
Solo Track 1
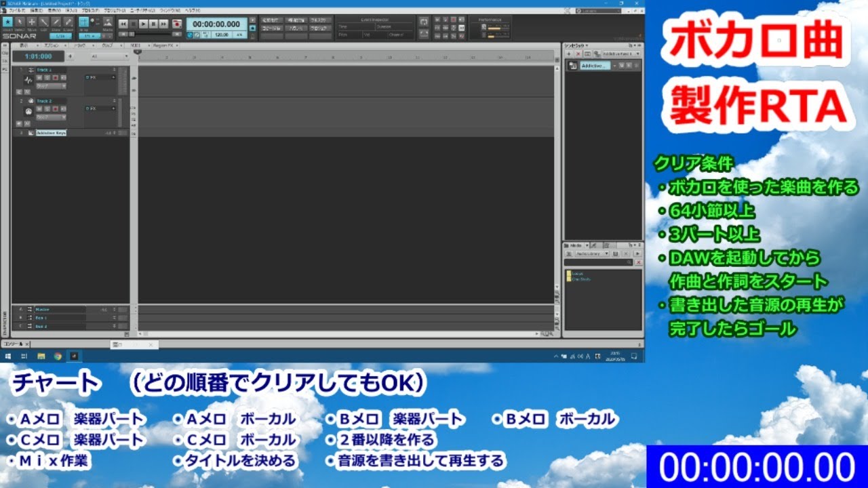click(47, 78)
